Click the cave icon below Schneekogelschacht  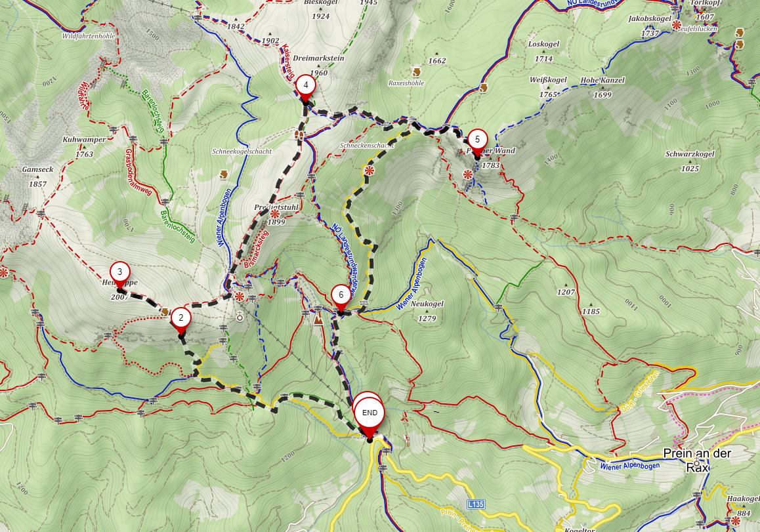click(x=223, y=174)
